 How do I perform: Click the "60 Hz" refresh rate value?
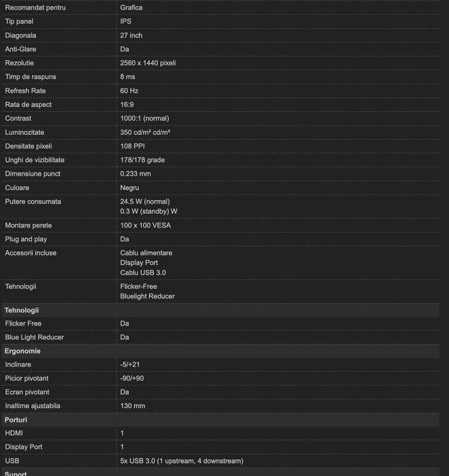129,91
